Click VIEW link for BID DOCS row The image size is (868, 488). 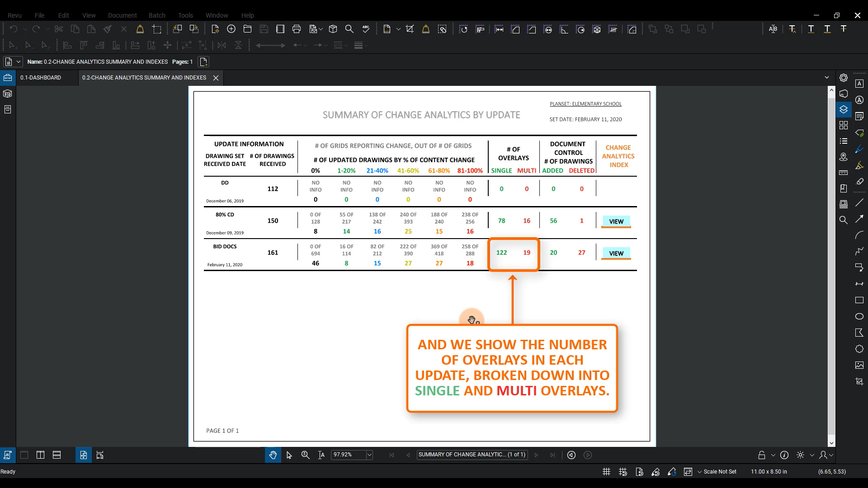click(616, 253)
